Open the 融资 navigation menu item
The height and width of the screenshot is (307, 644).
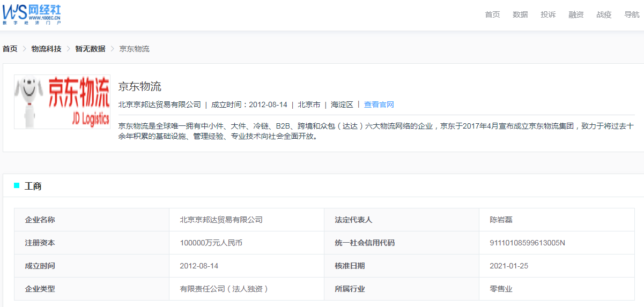pos(576,14)
